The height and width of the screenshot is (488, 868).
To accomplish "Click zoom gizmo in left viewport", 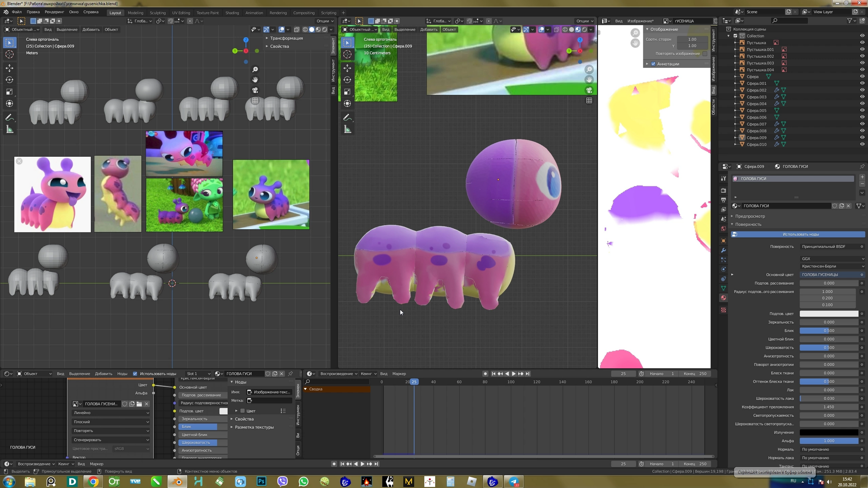I will [255, 69].
